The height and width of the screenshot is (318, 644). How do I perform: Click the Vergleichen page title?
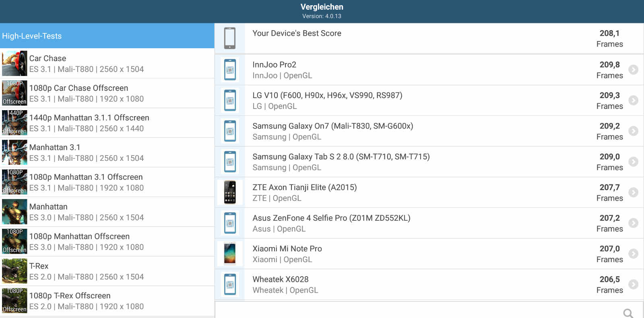[322, 7]
